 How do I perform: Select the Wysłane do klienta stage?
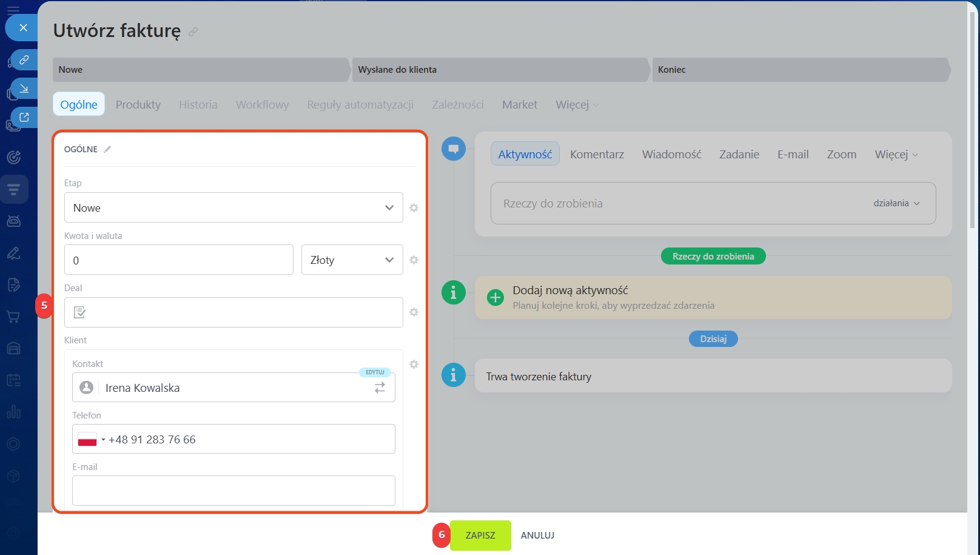click(500, 70)
